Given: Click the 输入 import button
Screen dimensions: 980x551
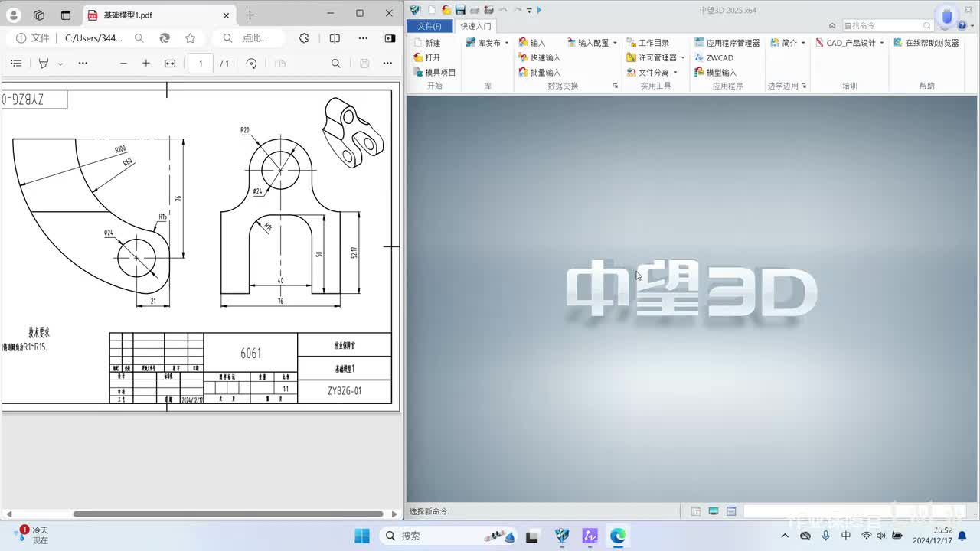Looking at the screenshot, I should pos(532,43).
